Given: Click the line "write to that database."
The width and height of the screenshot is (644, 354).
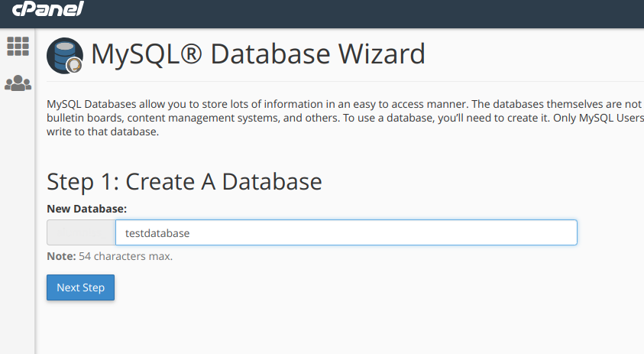Looking at the screenshot, I should coord(102,132).
